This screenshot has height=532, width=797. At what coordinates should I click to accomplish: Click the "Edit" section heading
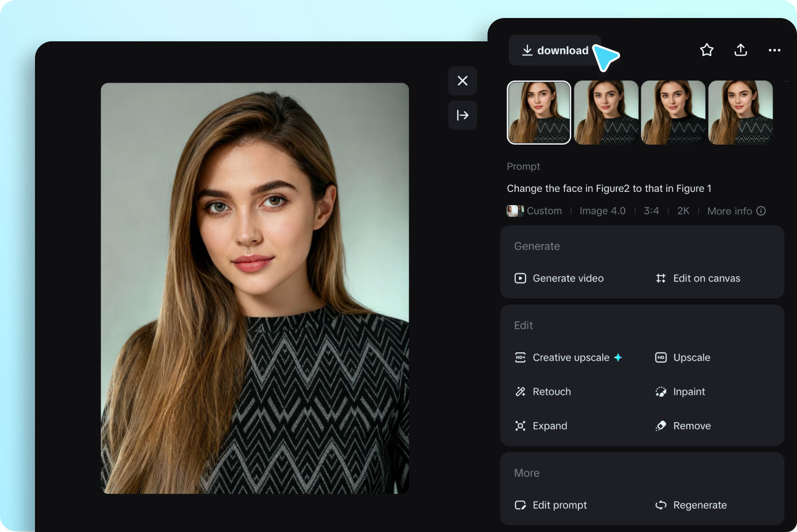(524, 325)
